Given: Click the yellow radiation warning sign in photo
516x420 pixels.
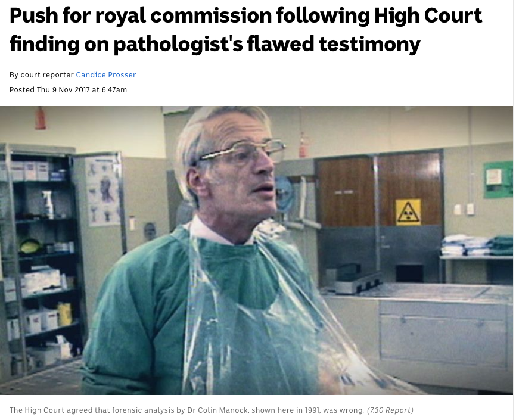Looking at the screenshot, I should tap(408, 212).
